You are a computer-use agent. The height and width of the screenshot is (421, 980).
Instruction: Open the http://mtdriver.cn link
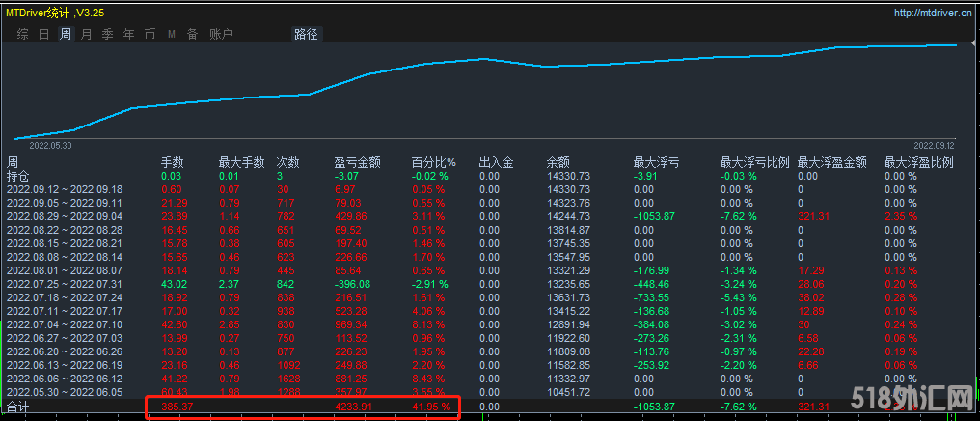point(933,13)
